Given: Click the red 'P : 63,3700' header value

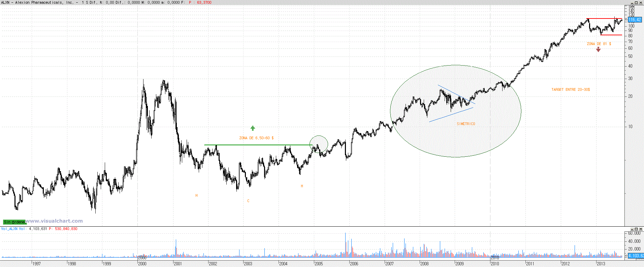Looking at the screenshot, I should 200,2.
